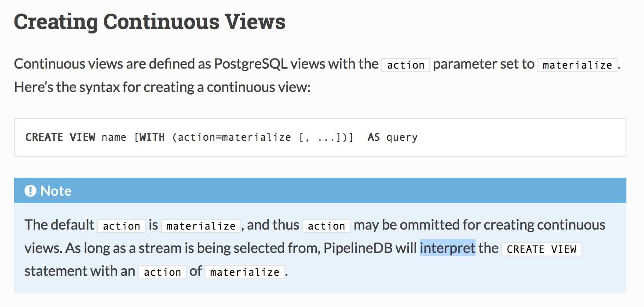The width and height of the screenshot is (644, 307).
Task: Click the highlighted word 'interpret'
Action: 448,248
